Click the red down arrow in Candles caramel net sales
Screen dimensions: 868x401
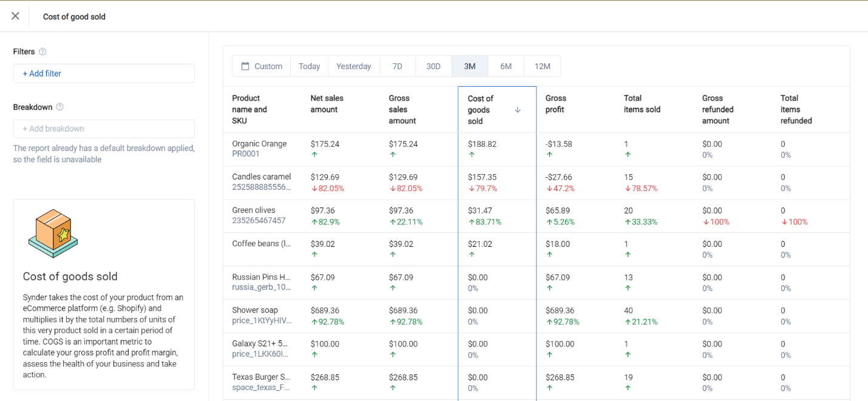coord(314,188)
